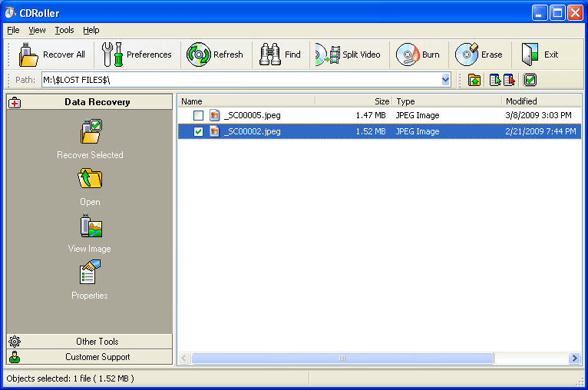Screen dimensions: 588x390
Task: Click the 1.52 MB size cell
Action: (x=371, y=131)
